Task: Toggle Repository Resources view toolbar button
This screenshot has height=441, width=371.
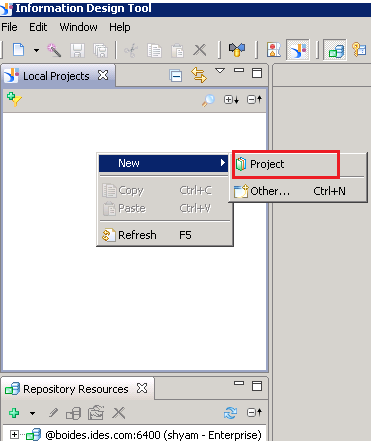Action: 335,50
